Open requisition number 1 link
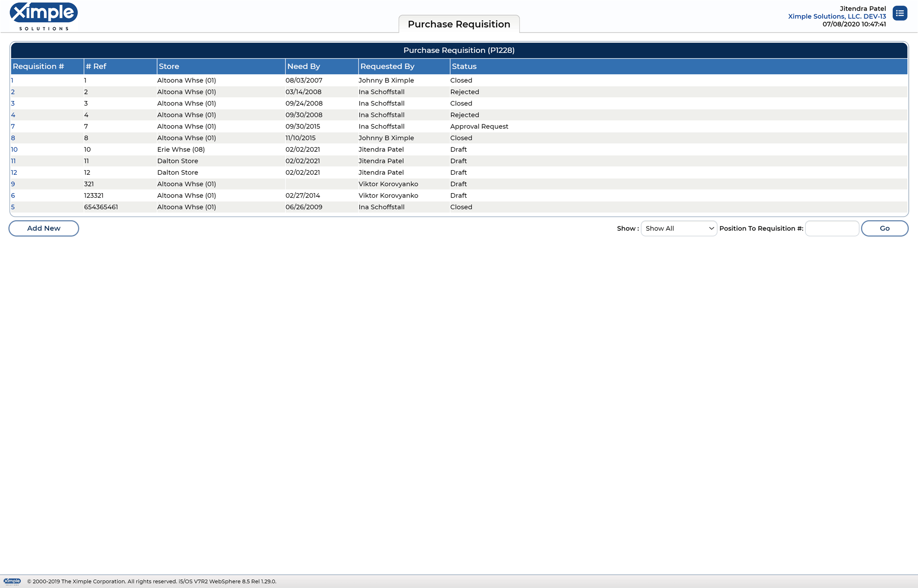 click(x=12, y=80)
